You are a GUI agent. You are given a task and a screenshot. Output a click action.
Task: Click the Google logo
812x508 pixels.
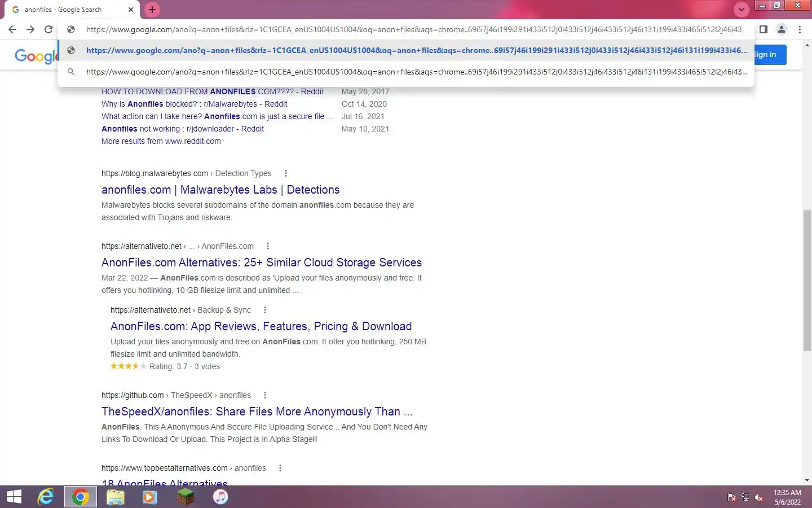click(x=36, y=55)
